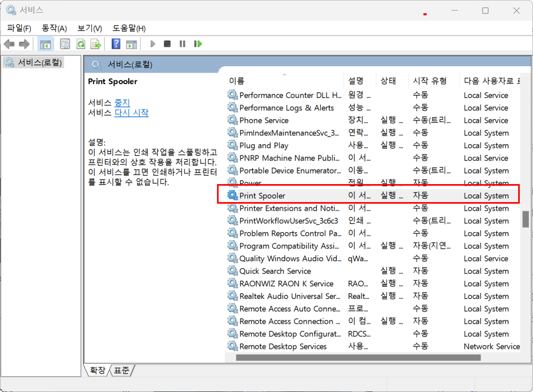Viewport: 533px width, 392px height.
Task: Click gear icon beside Program Compatibility Assistant
Action: 232,245
